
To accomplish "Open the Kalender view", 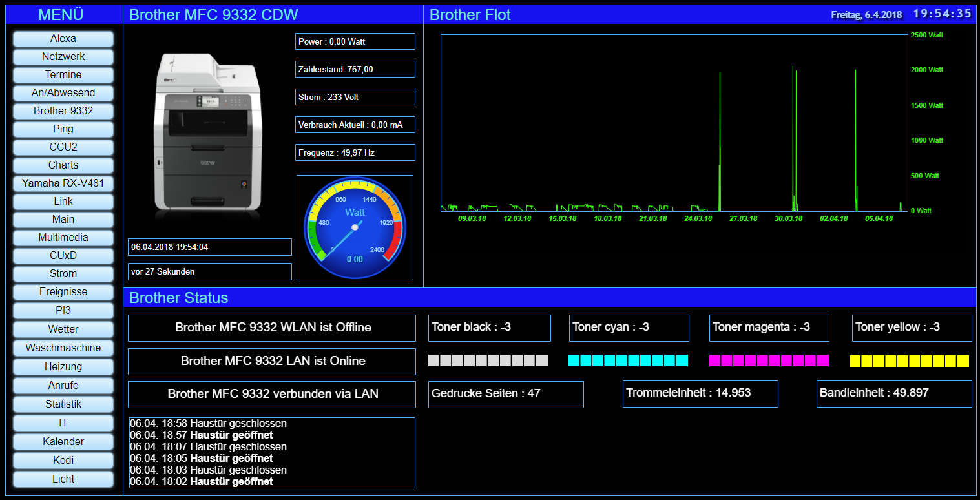I will [63, 442].
